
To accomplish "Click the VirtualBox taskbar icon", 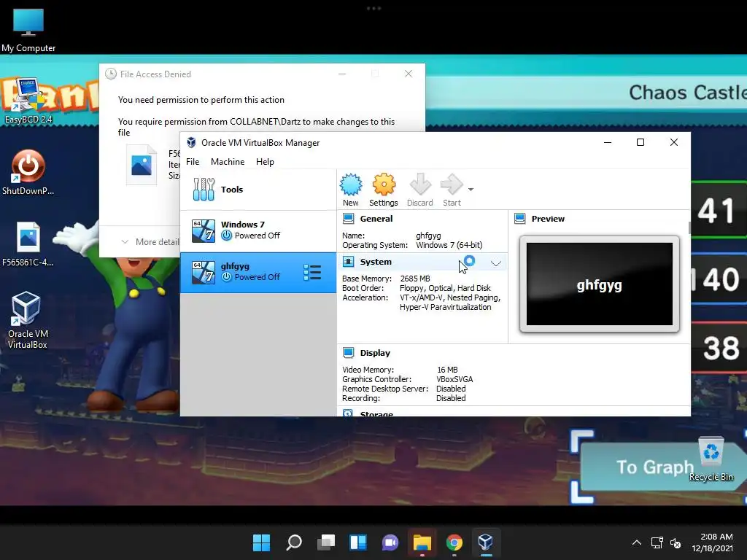I will [x=485, y=542].
